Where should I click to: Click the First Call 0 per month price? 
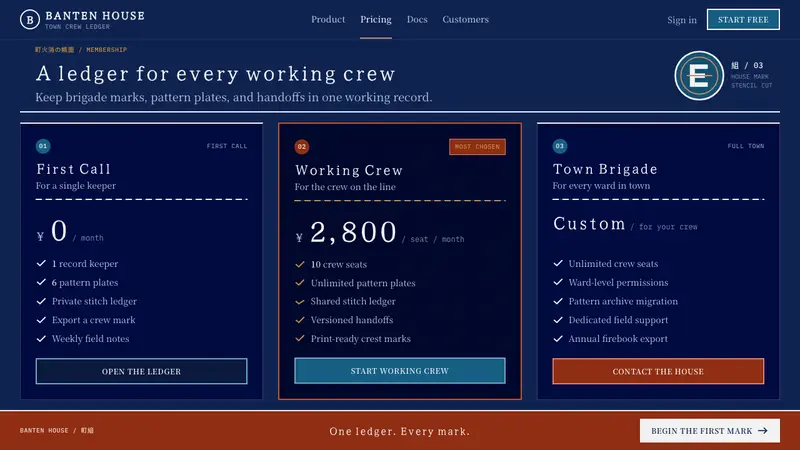(70, 231)
